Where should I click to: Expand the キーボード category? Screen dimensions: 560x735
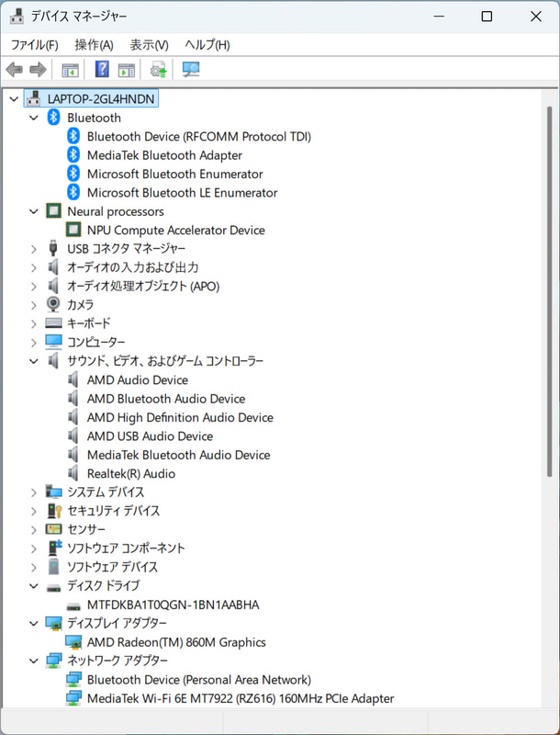click(x=34, y=324)
